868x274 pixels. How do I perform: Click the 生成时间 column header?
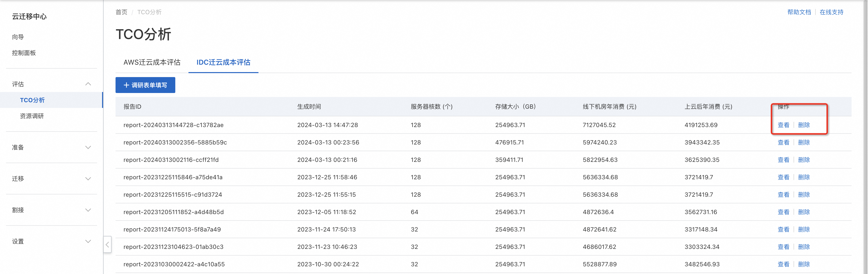coord(309,107)
